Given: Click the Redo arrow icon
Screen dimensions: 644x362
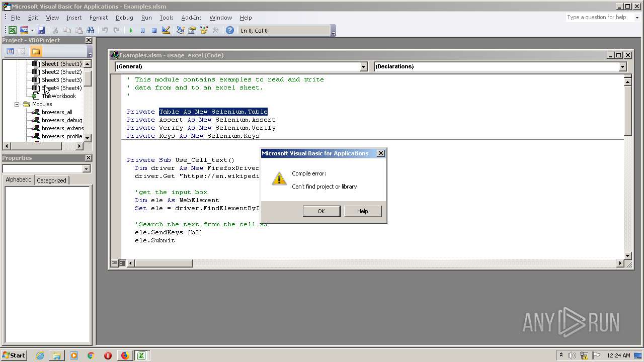Looking at the screenshot, I should point(116,30).
